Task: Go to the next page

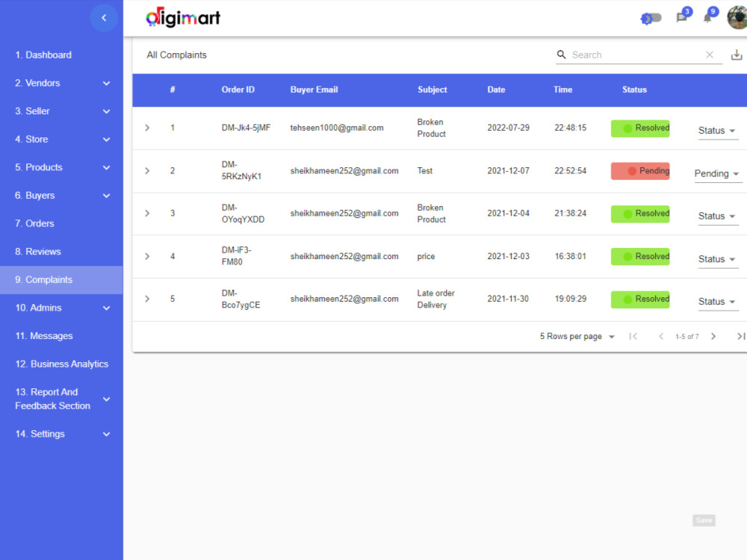Action: point(713,336)
